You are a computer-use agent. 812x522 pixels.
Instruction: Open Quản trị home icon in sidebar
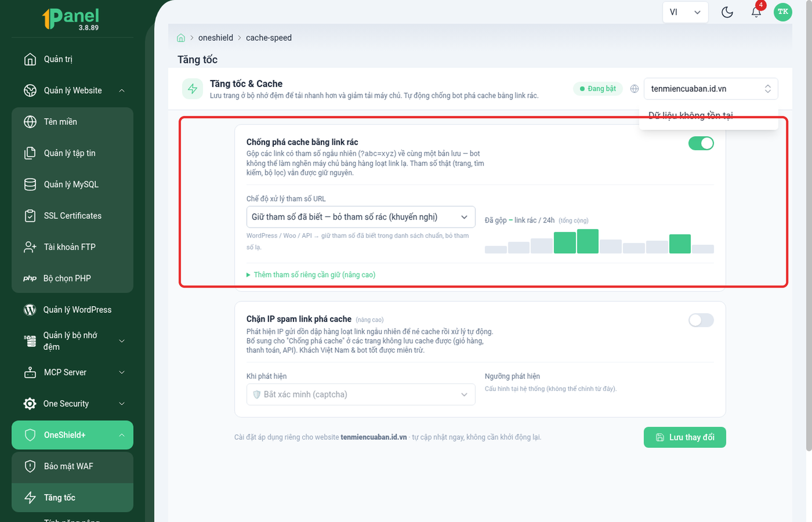[x=30, y=59]
